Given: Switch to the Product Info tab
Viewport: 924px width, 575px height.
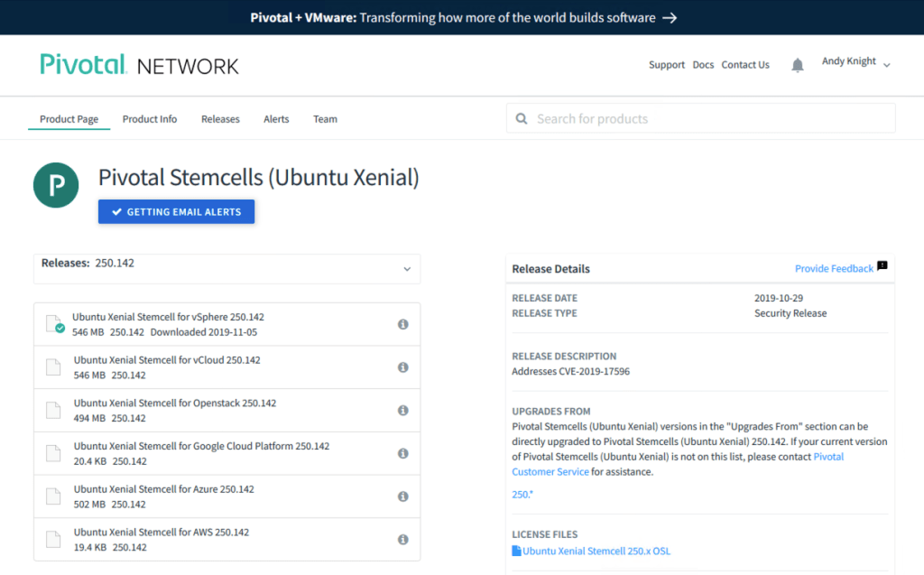Looking at the screenshot, I should coord(150,119).
